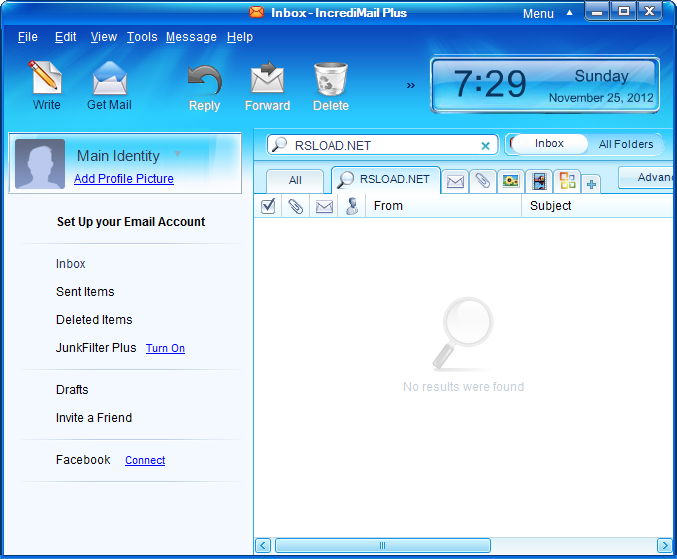The width and height of the screenshot is (677, 559).
Task: Sort by read status envelope column header
Action: [324, 206]
